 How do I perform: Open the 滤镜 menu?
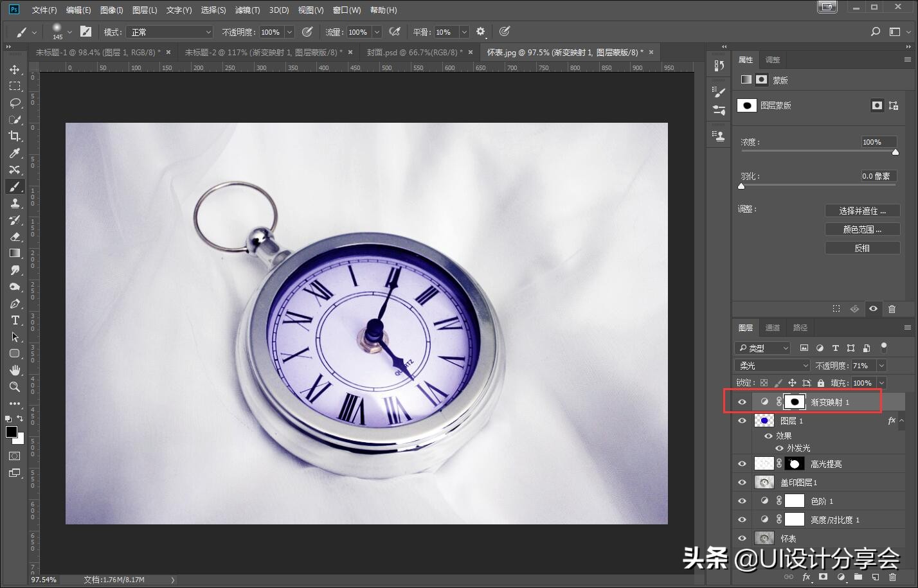click(247, 10)
